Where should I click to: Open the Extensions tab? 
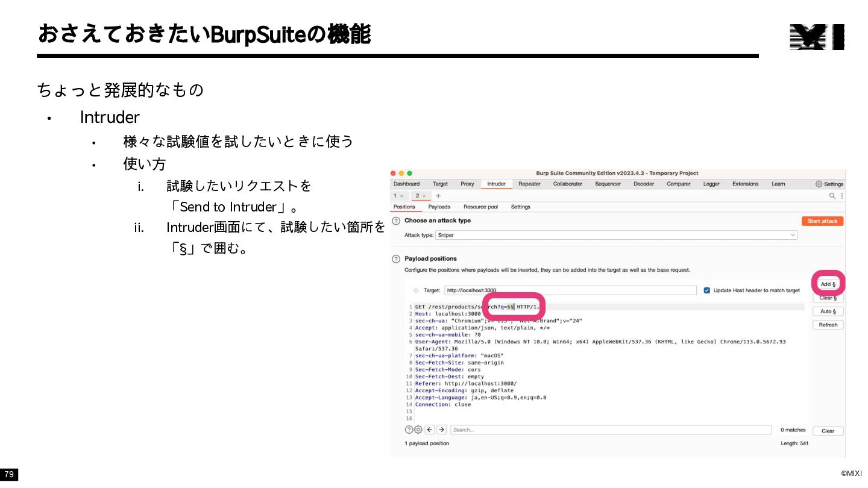click(x=745, y=184)
